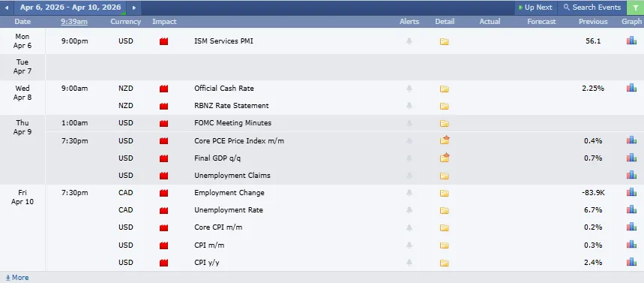Open detail folder for Core CPI m/m

point(445,227)
